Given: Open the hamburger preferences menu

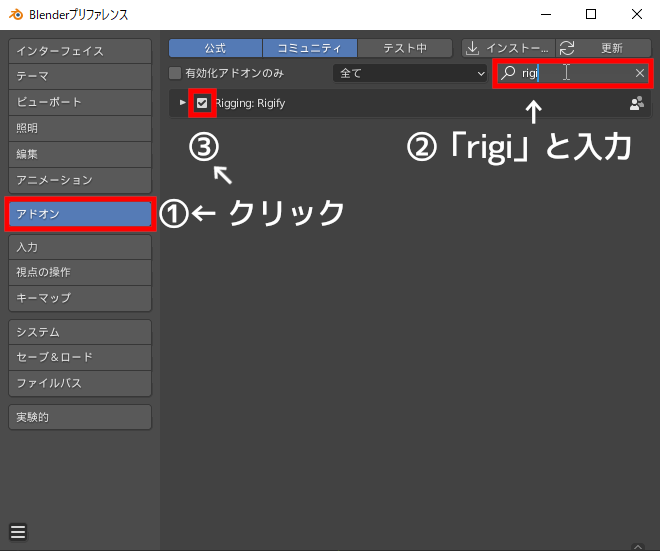Looking at the screenshot, I should pos(18,532).
